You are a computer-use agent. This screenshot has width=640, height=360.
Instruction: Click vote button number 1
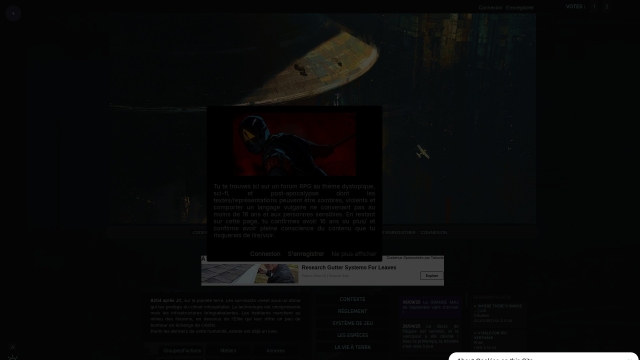pos(594,7)
